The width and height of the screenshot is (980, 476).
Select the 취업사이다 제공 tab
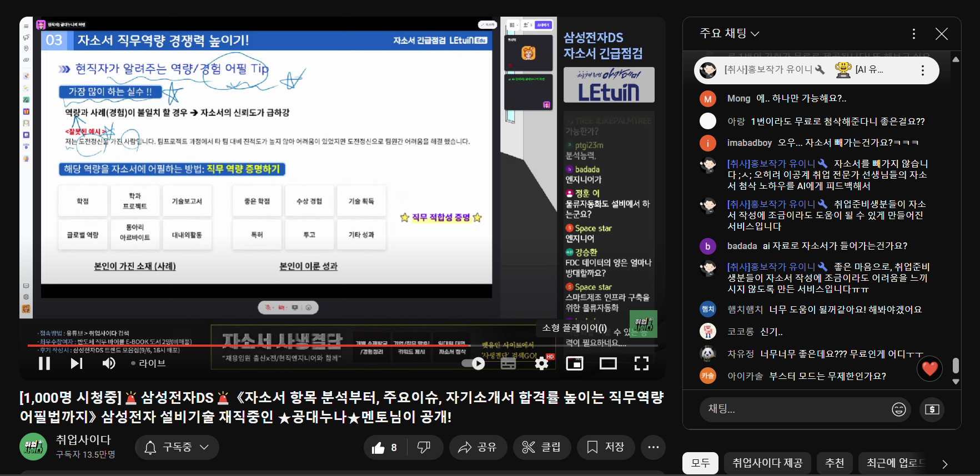coord(767,463)
